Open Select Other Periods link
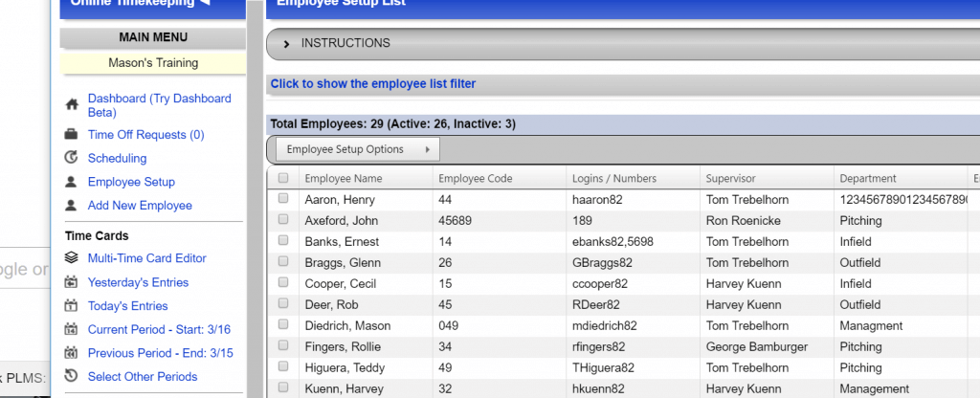 (143, 377)
